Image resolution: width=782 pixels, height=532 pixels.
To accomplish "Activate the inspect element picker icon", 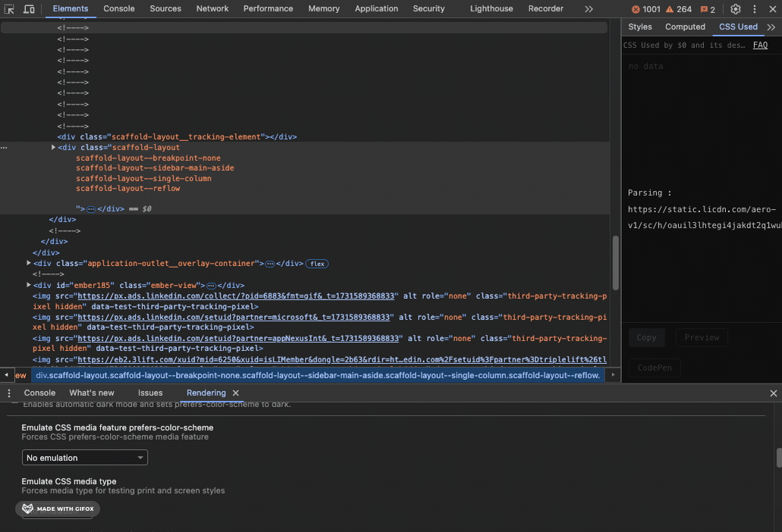I will (10, 9).
